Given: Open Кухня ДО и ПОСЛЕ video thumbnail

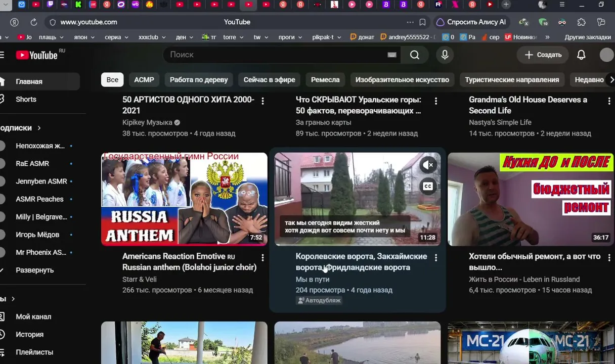Looking at the screenshot, I should tap(531, 199).
